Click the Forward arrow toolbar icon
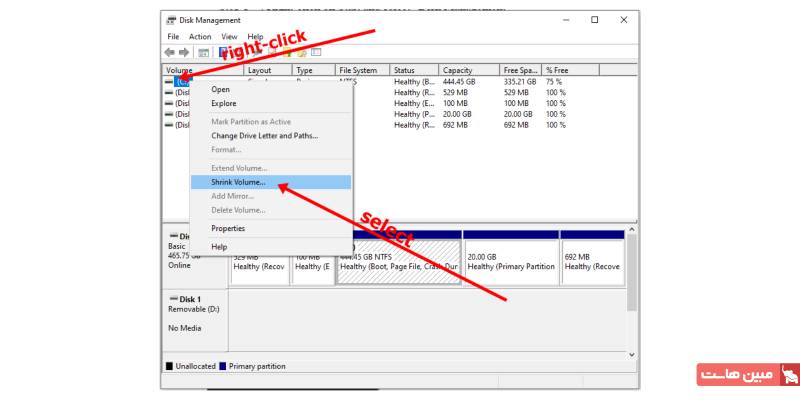 tap(184, 52)
